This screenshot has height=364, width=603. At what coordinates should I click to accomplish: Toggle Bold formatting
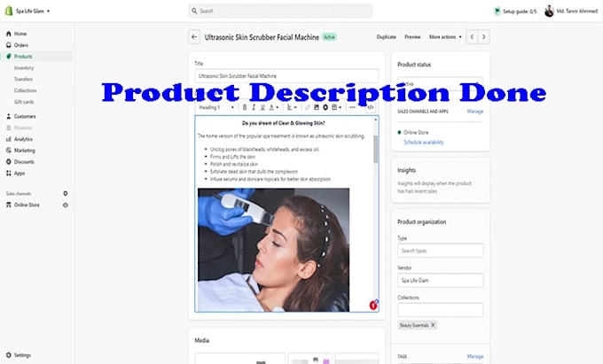[x=245, y=107]
